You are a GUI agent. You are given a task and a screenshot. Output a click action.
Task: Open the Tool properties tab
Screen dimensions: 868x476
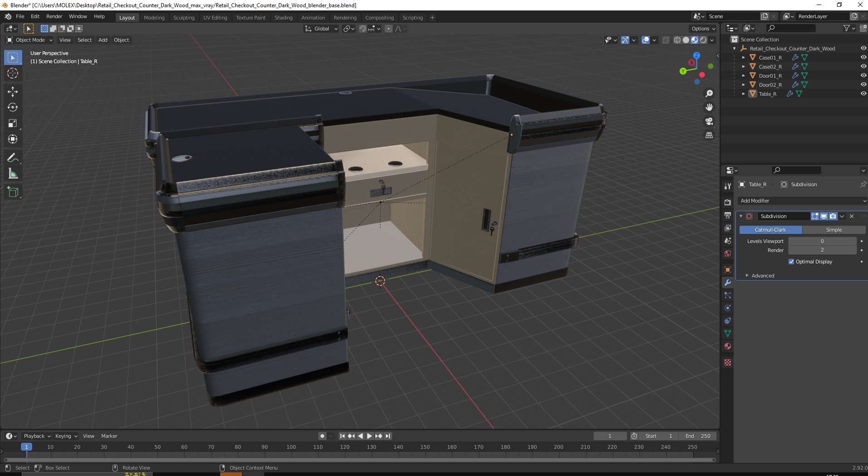728,186
